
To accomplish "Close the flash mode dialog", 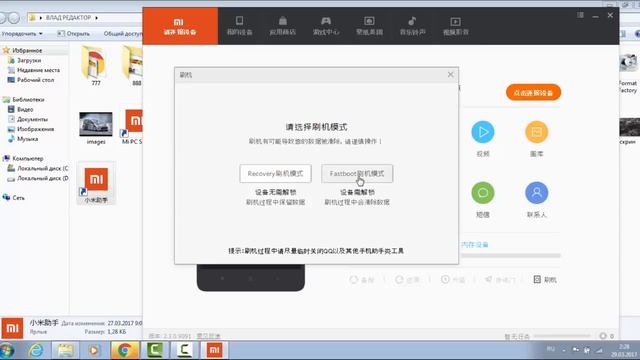I will tap(451, 75).
